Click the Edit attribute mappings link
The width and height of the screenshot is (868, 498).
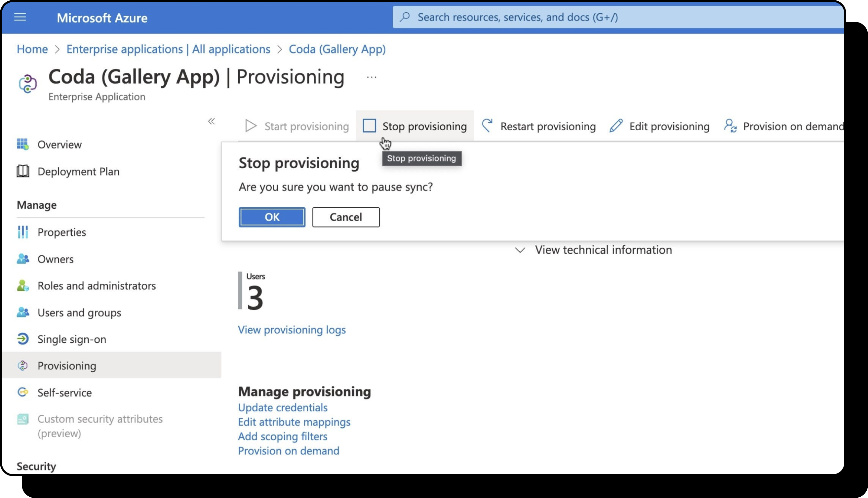294,422
